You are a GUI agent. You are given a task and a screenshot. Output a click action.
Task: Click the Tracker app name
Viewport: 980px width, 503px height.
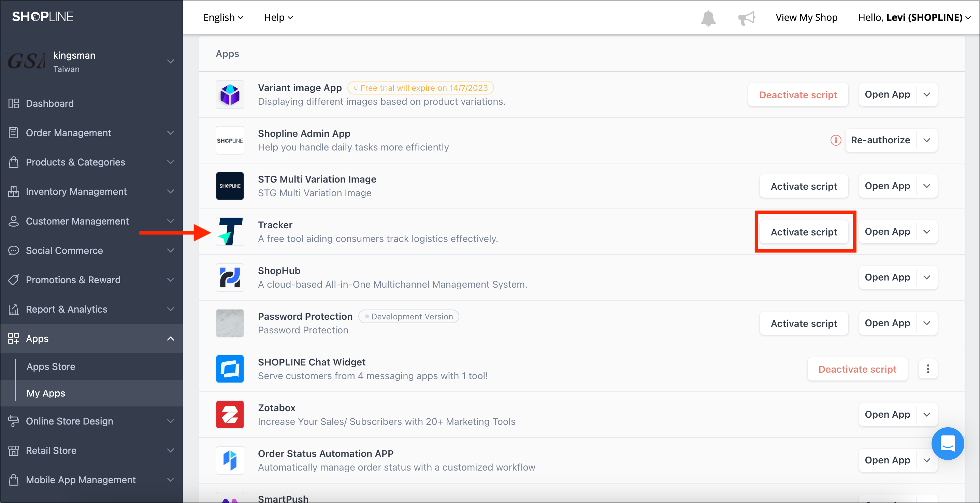[275, 225]
